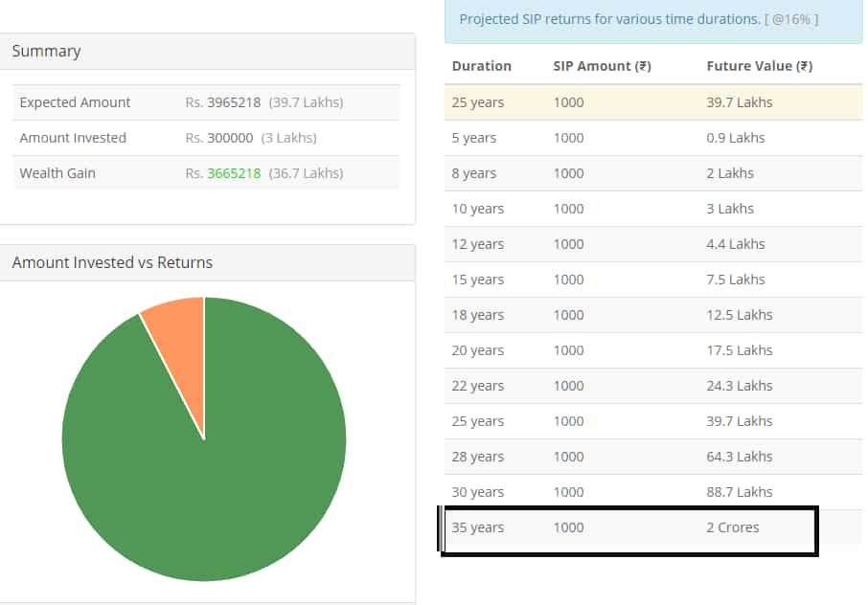
Task: Select the "Summary" panel heading
Action: (x=47, y=51)
